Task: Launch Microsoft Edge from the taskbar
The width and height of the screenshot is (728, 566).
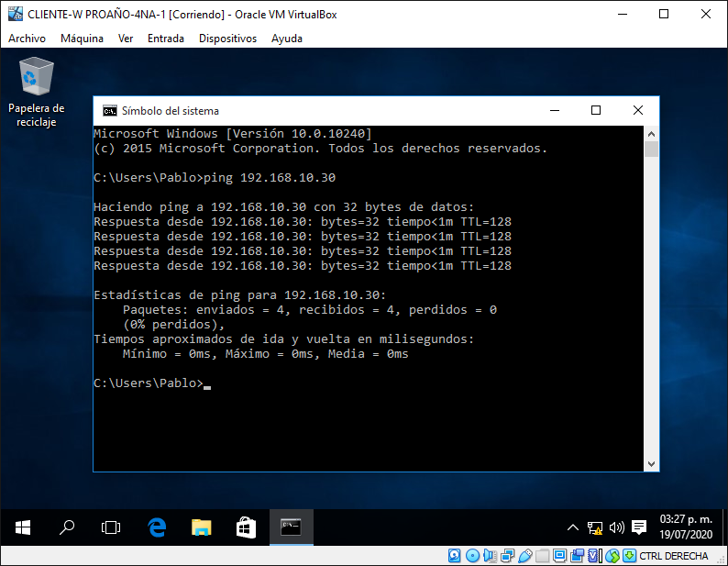Action: tap(157, 527)
